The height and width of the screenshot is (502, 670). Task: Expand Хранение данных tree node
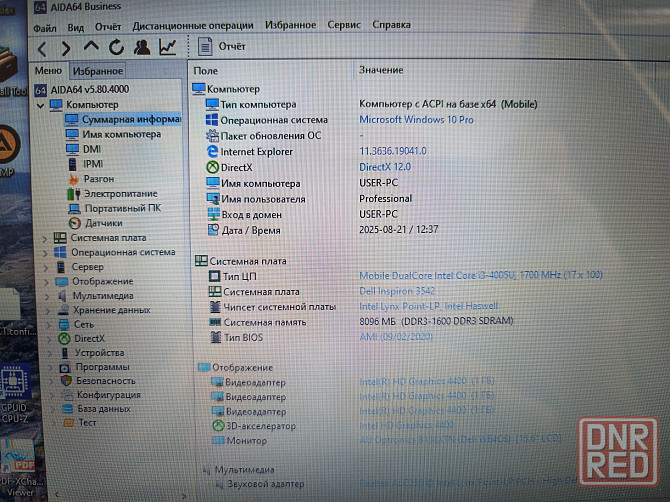(48, 311)
